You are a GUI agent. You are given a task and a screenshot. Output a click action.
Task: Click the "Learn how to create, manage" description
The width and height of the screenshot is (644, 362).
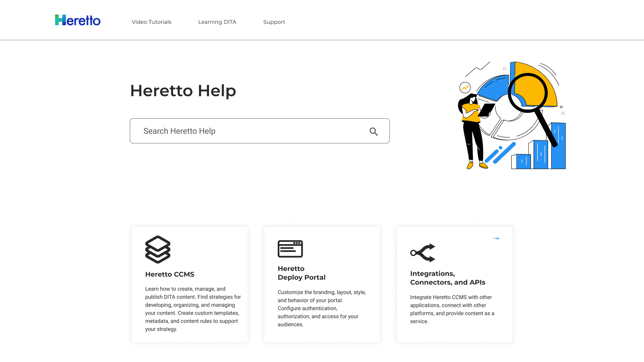pyautogui.click(x=193, y=309)
